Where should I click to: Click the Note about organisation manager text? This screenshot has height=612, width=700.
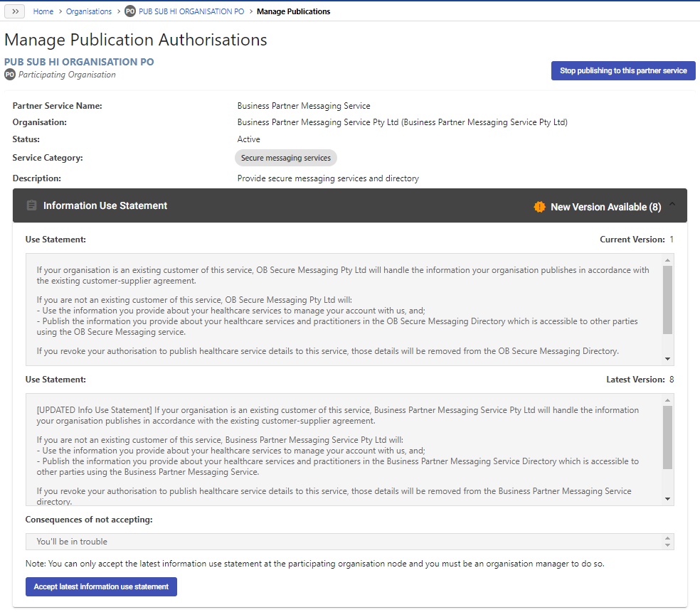314,564
